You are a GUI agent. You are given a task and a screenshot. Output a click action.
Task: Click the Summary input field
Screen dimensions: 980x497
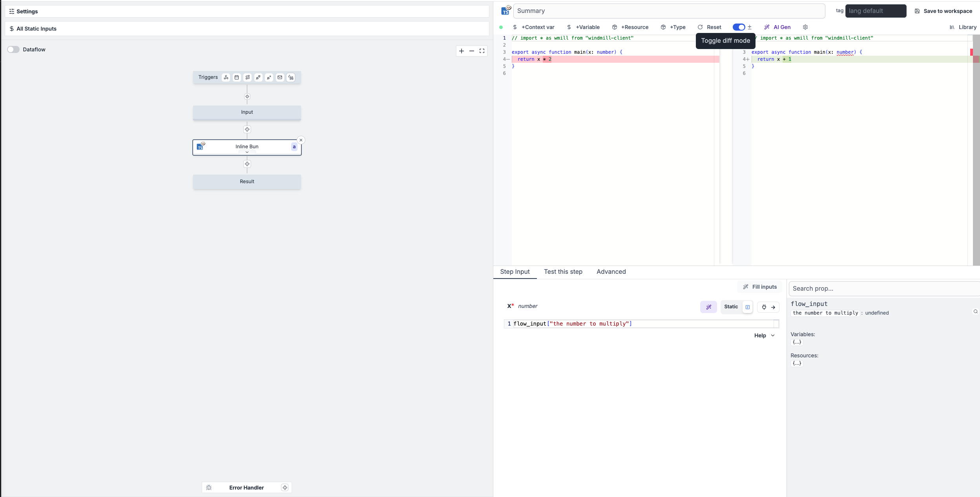pyautogui.click(x=669, y=11)
